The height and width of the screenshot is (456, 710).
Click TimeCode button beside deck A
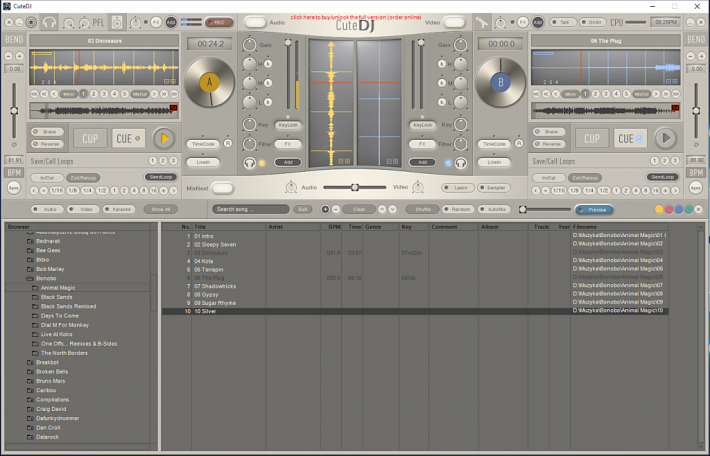(203, 144)
